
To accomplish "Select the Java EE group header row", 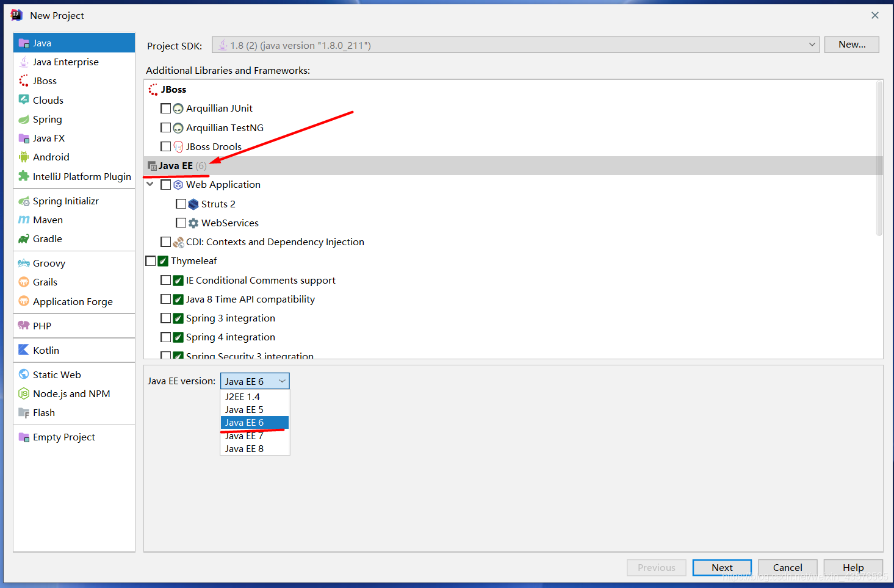I will pos(513,165).
